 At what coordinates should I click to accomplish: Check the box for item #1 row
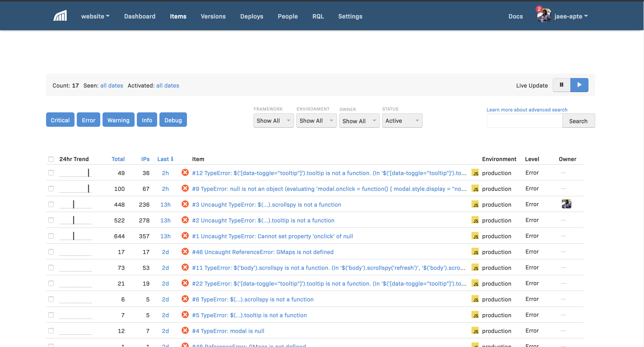click(51, 236)
